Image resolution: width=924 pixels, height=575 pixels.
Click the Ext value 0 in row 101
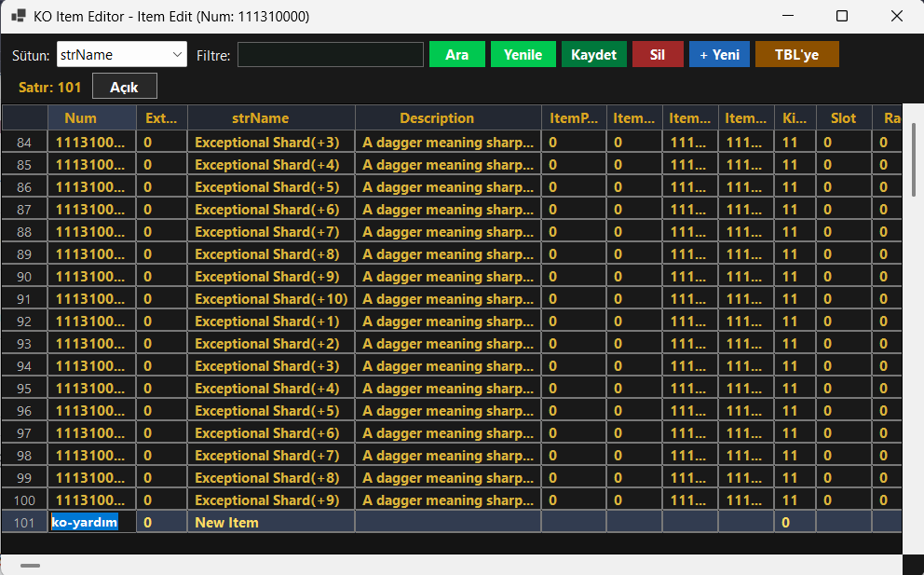pyautogui.click(x=161, y=523)
